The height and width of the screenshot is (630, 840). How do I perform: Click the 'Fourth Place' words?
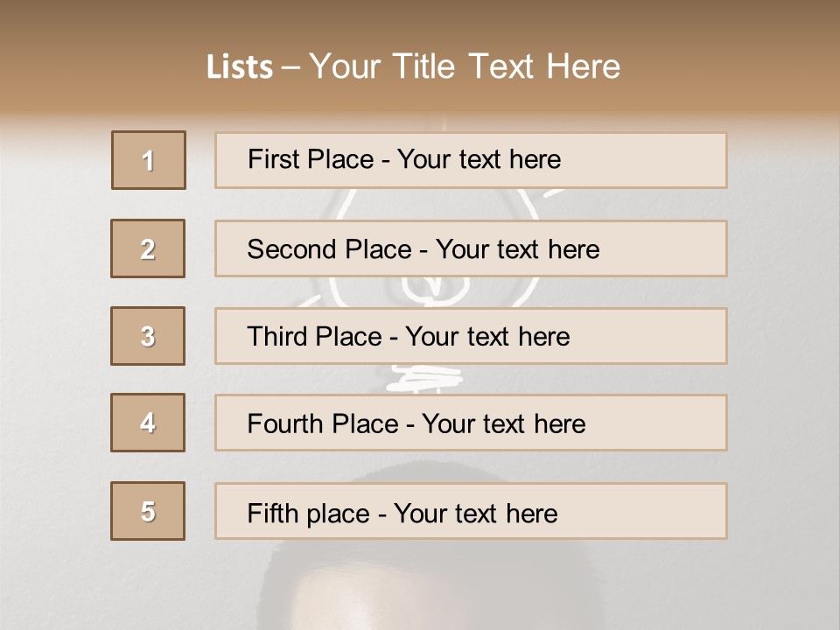tap(322, 424)
